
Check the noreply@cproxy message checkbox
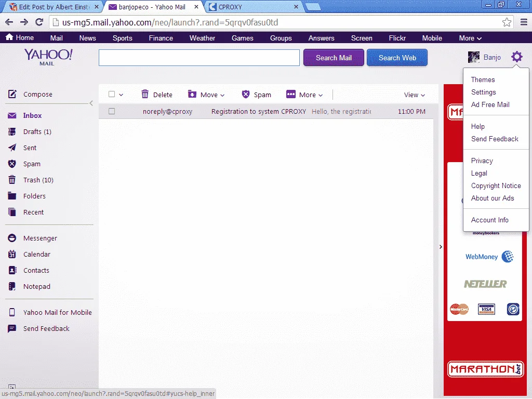click(112, 111)
